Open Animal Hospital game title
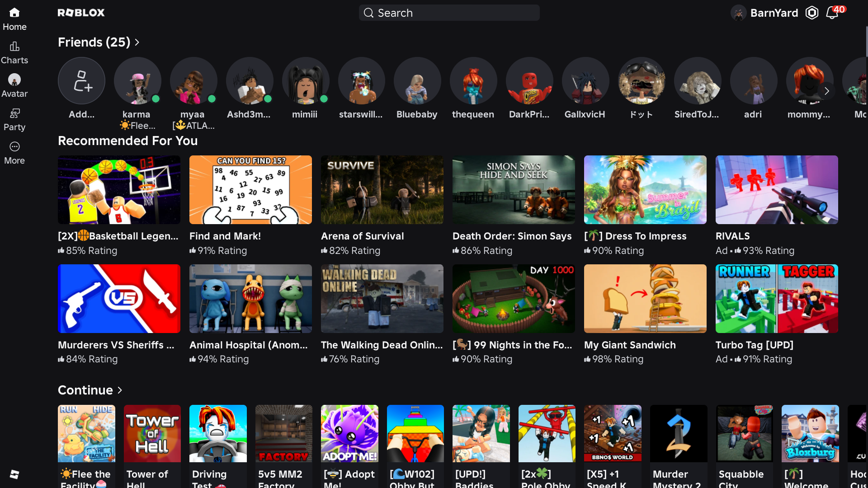The height and width of the screenshot is (488, 868). (x=249, y=345)
